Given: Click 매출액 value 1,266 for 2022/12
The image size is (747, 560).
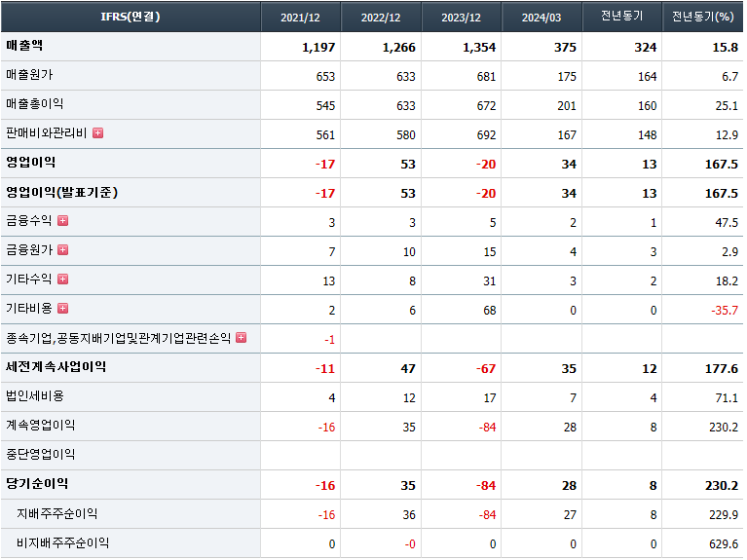Looking at the screenshot, I should click(x=398, y=47).
